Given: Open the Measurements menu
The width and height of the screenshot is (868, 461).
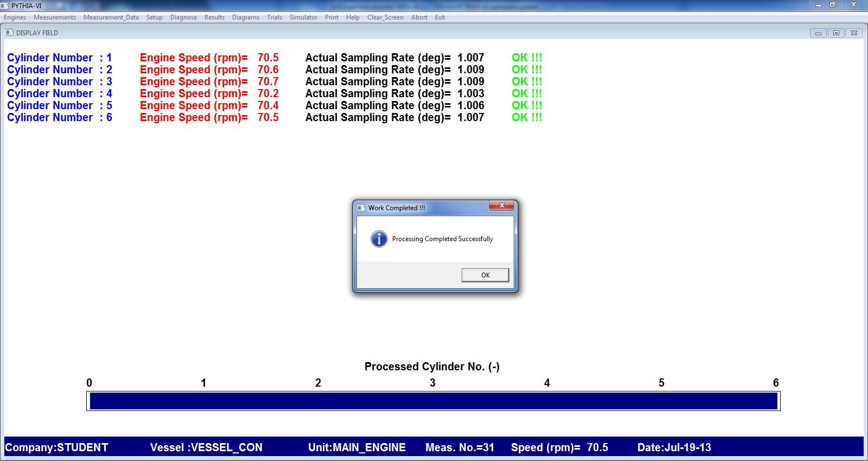Looking at the screenshot, I should pos(55,17).
